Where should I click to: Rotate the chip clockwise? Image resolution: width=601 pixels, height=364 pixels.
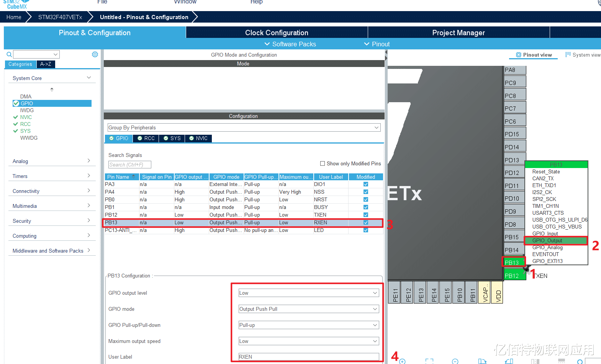tap(482, 361)
